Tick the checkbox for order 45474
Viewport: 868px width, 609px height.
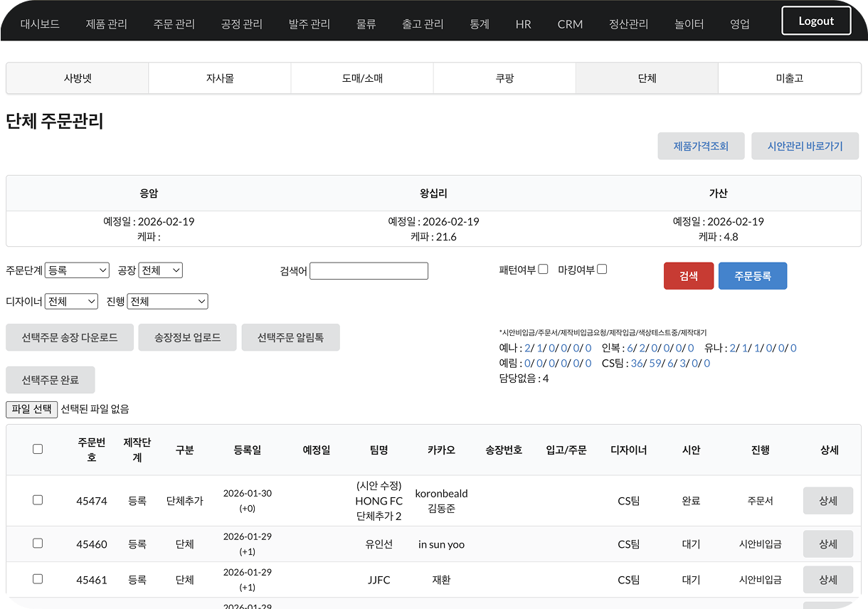coord(38,500)
